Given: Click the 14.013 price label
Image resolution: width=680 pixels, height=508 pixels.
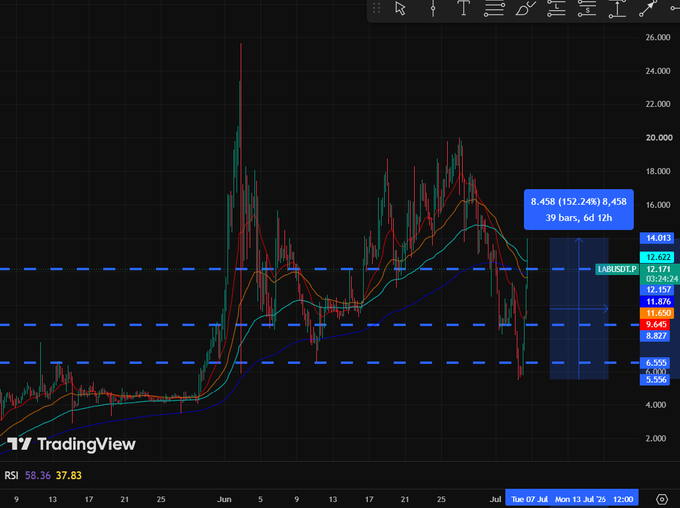Looking at the screenshot, I should point(658,238).
